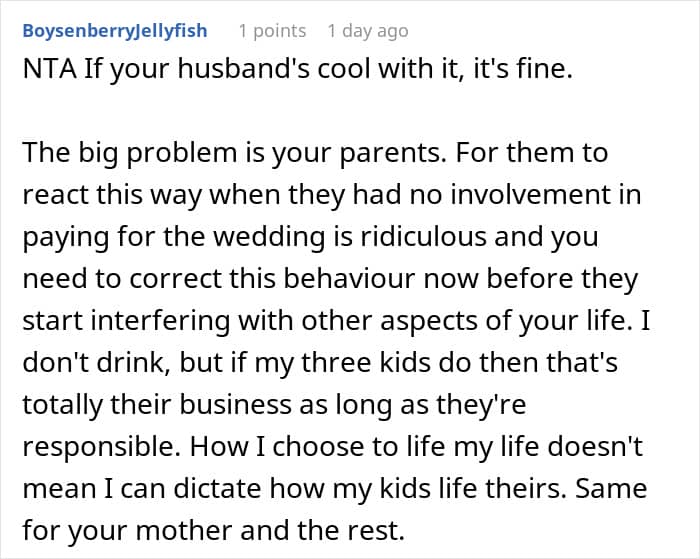Select the word 'NTA' in comment
This screenshot has width=700, height=559.
click(x=50, y=69)
